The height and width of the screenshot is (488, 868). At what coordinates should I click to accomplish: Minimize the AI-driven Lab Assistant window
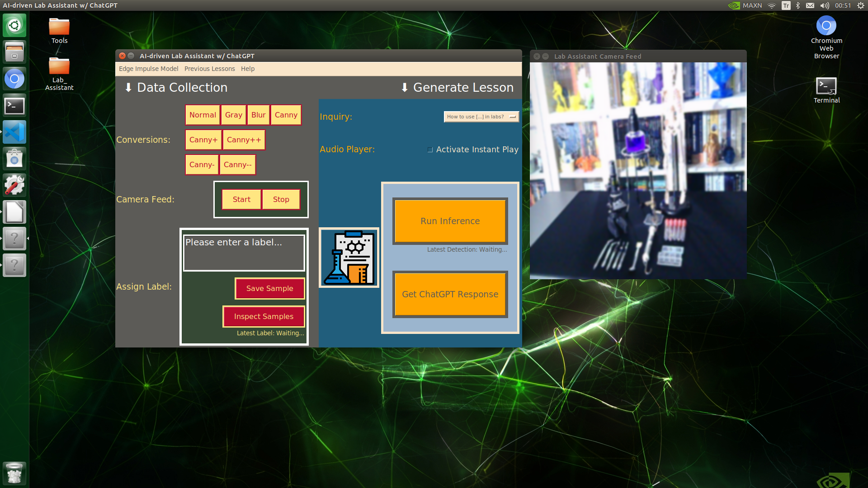(131, 56)
